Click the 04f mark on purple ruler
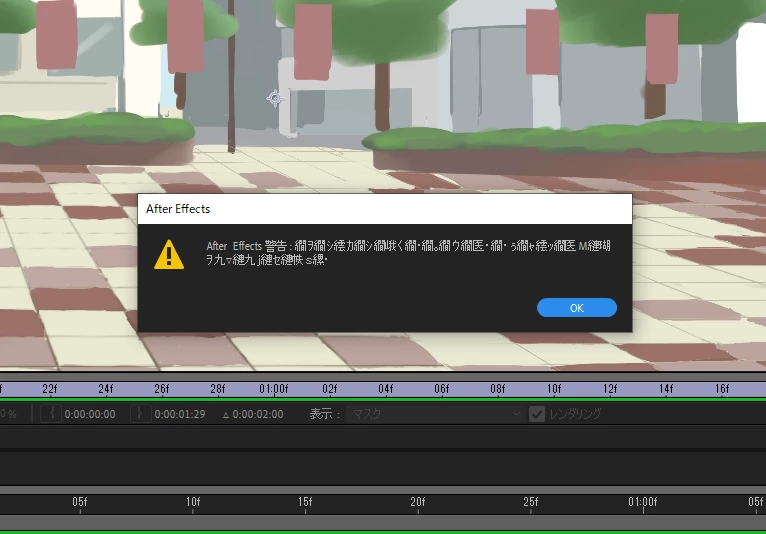766x534 pixels. click(x=386, y=389)
